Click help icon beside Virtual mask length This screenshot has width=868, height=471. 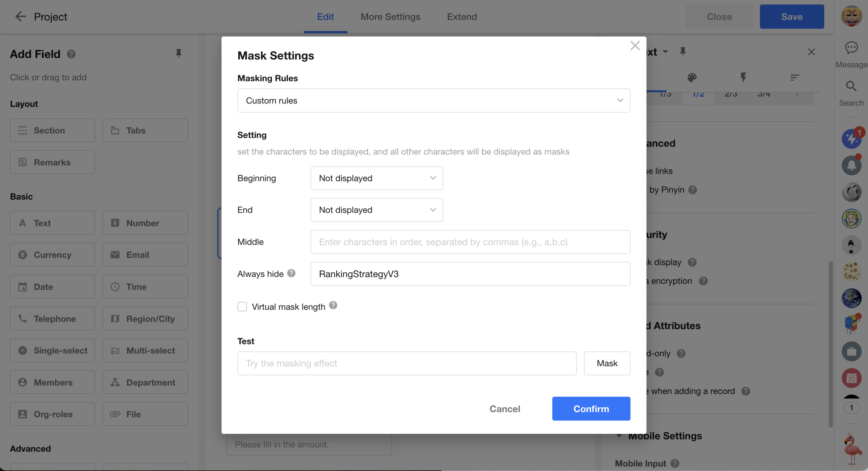tap(333, 306)
